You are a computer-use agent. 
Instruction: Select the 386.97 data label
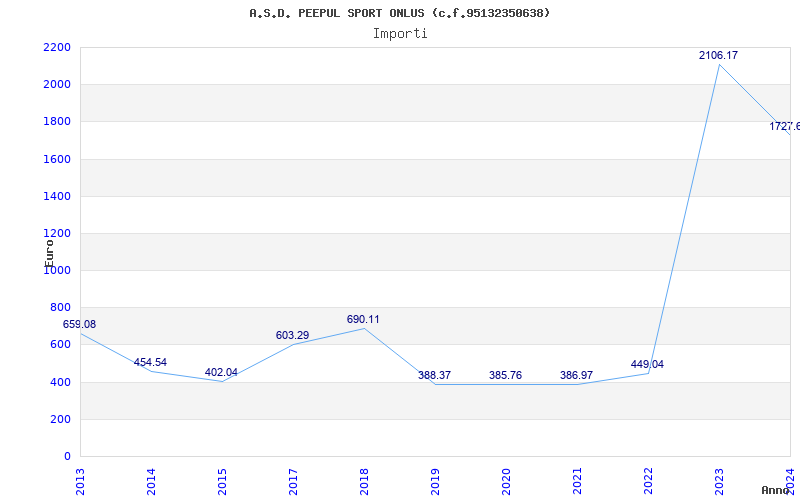tap(576, 375)
